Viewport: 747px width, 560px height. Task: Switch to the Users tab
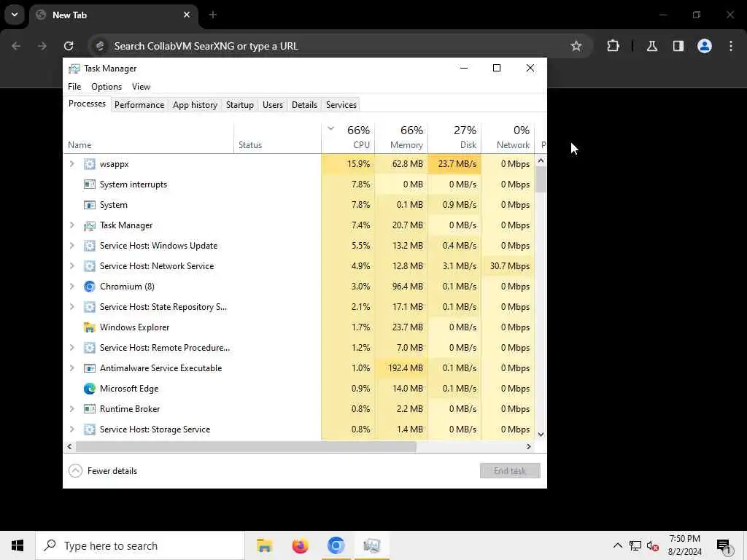tap(273, 105)
